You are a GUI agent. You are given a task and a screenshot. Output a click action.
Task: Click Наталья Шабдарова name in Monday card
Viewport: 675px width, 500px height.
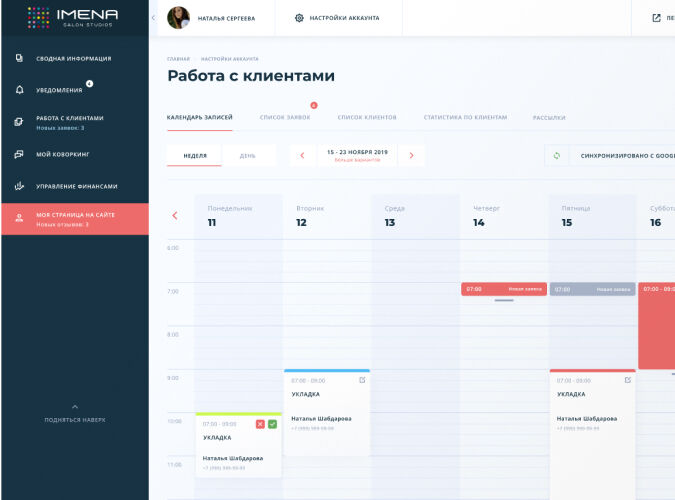pyautogui.click(x=232, y=458)
